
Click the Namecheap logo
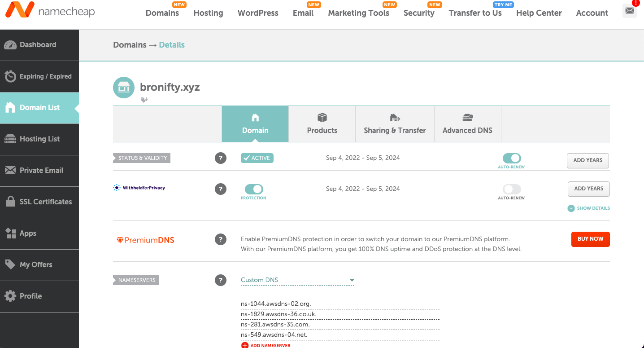coord(49,10)
